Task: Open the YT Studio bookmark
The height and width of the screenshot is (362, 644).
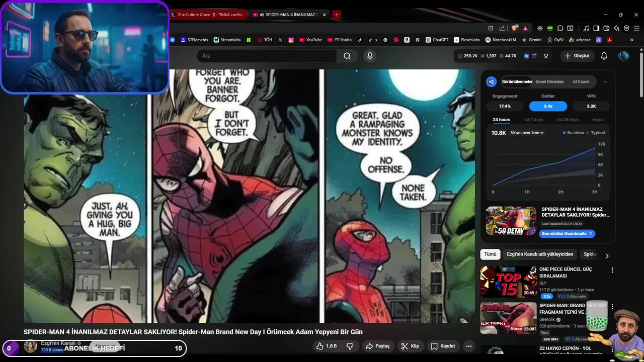Action: [340, 40]
